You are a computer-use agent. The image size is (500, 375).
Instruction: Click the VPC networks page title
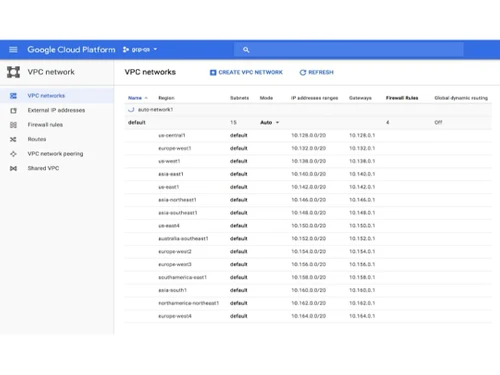click(150, 72)
